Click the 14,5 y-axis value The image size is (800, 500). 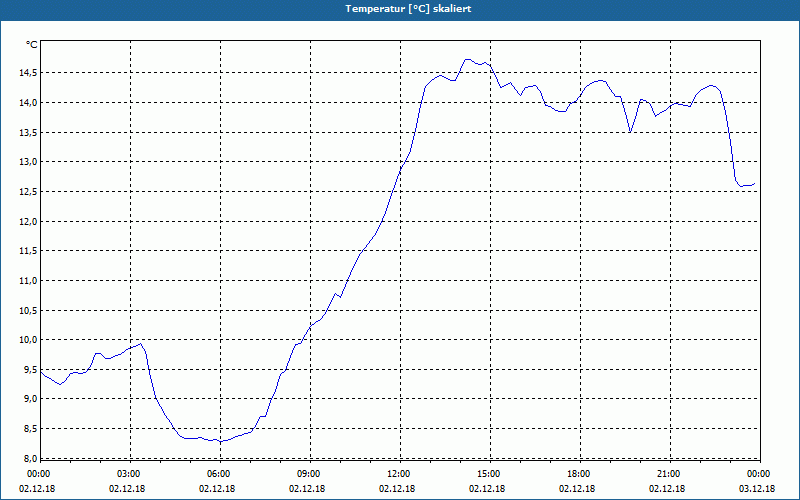(x=29, y=73)
